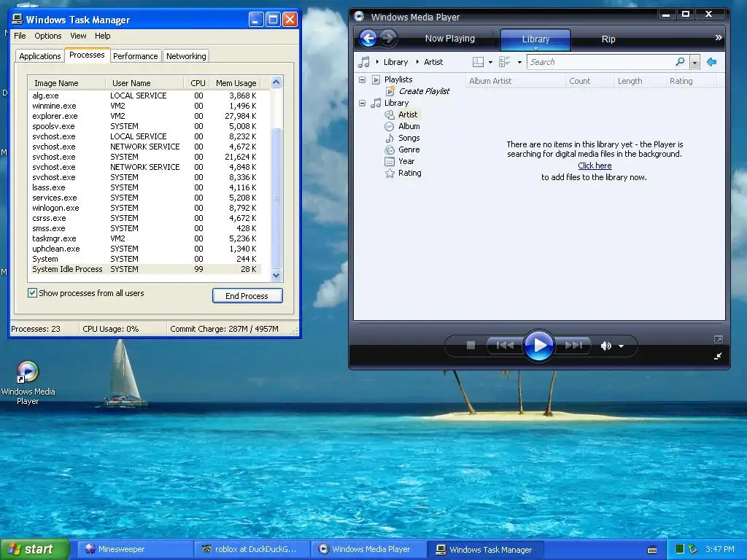The width and height of the screenshot is (747, 560).
Task: Click the process list scroll down arrow
Action: click(x=276, y=275)
